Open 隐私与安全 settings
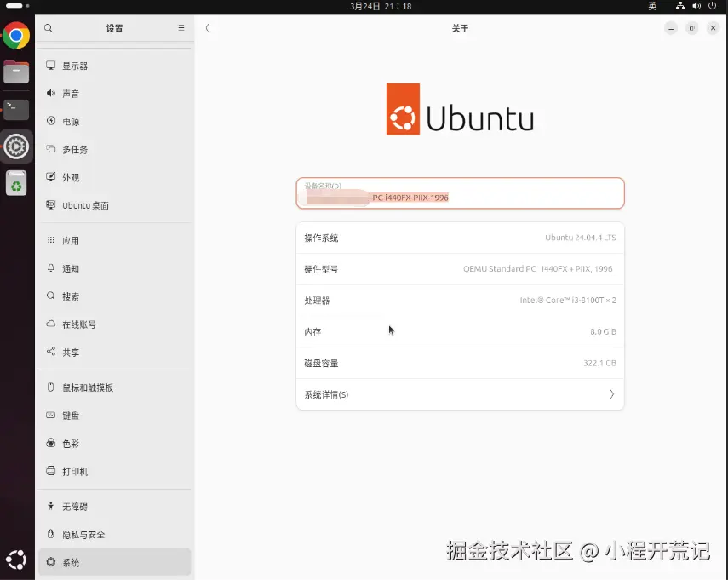728x580 pixels. click(x=115, y=535)
